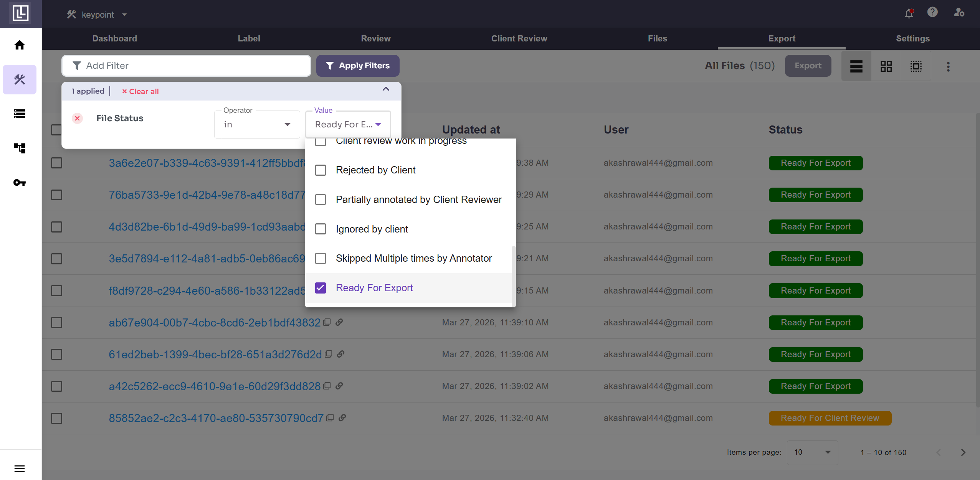Switch to the Client Review tab

point(519,38)
